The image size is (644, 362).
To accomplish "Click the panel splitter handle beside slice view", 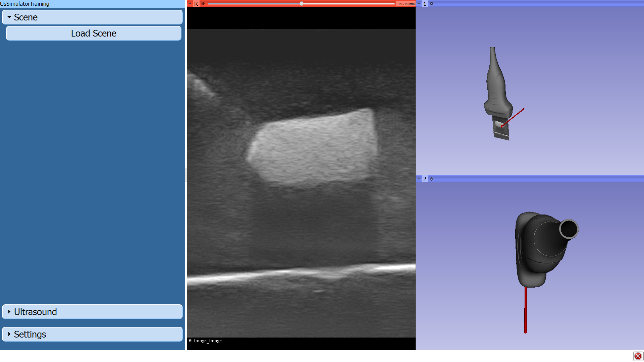I will tap(186, 175).
